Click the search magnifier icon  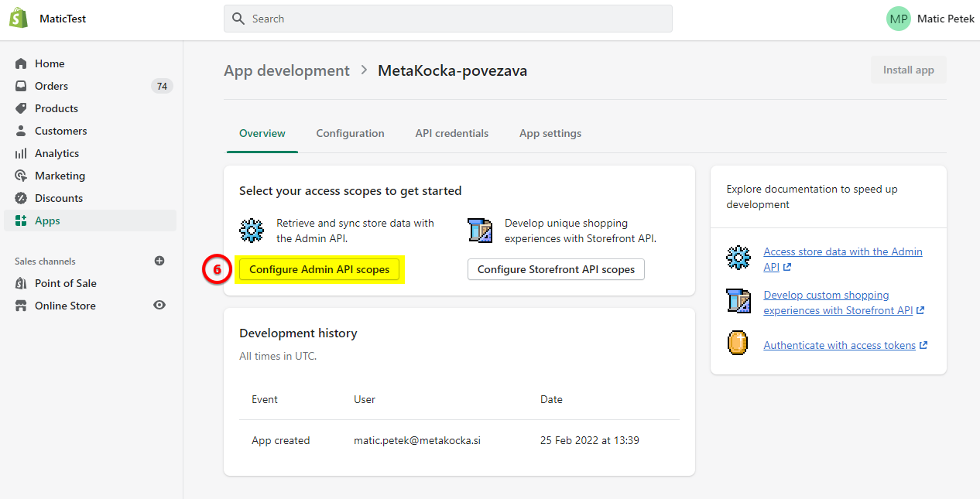coord(238,19)
